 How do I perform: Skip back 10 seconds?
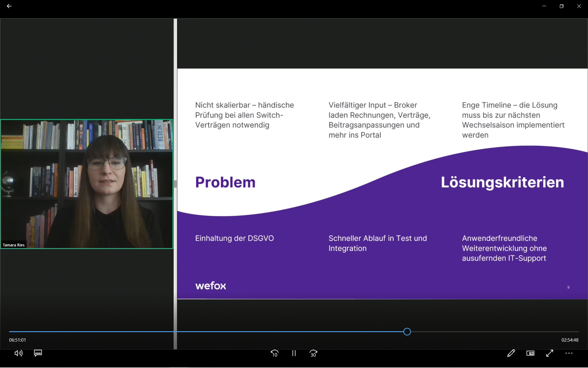pos(275,353)
